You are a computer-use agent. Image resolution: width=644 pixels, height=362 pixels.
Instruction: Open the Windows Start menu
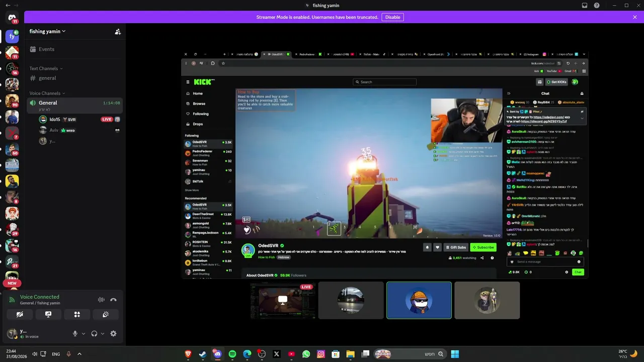pos(455,354)
